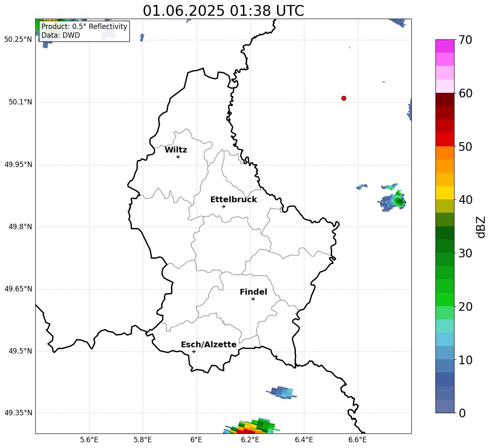Click the Esch/Alzette station cross marker

click(x=194, y=351)
